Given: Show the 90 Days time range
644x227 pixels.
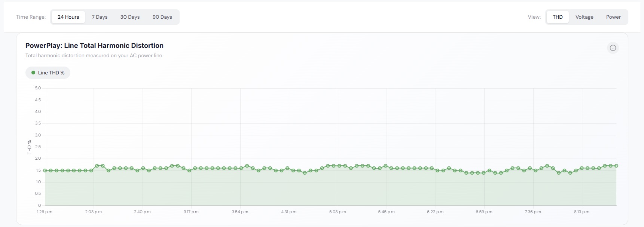Looking at the screenshot, I should point(162,17).
